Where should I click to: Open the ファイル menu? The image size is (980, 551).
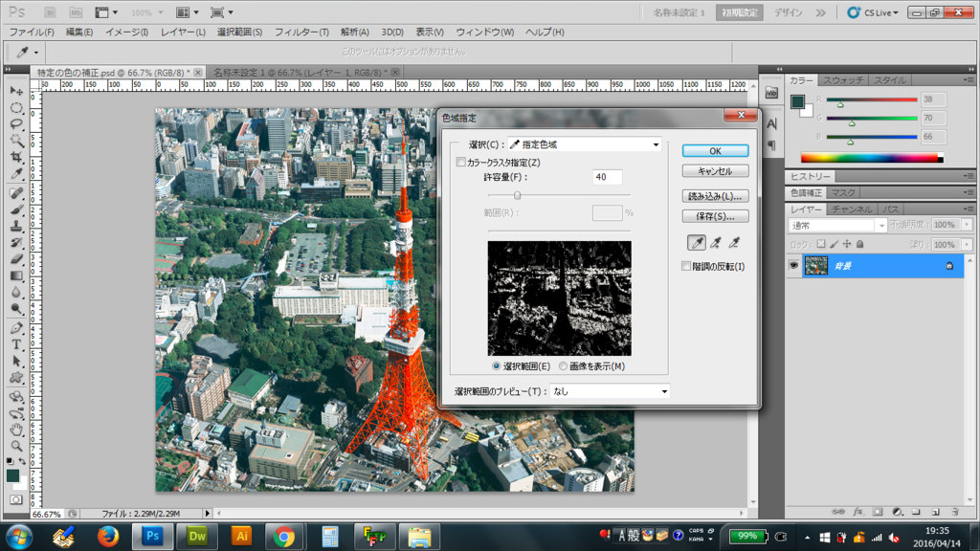pos(32,32)
